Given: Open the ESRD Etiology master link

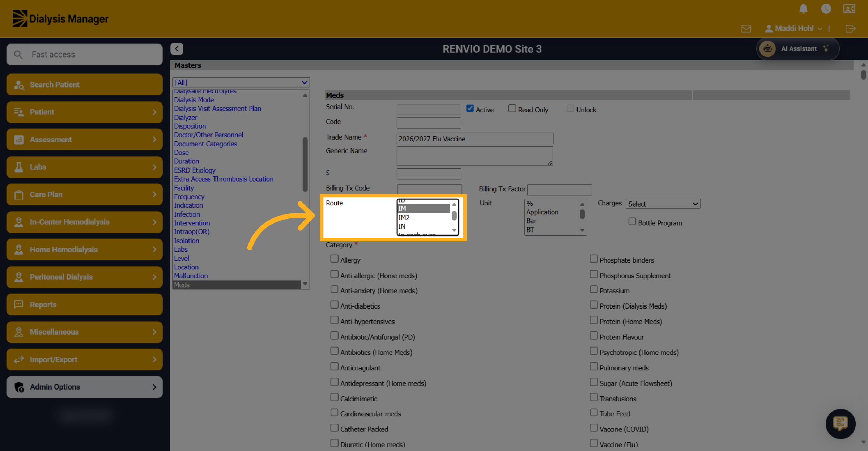Looking at the screenshot, I should (195, 170).
